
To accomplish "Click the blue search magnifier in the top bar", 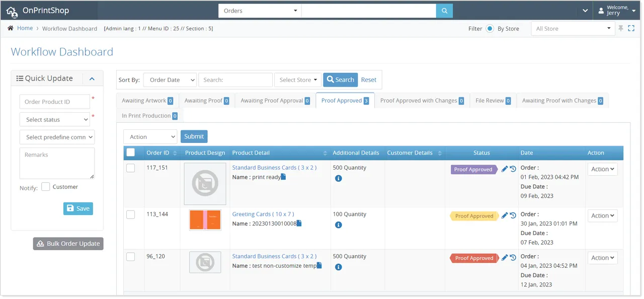I will [x=444, y=10].
